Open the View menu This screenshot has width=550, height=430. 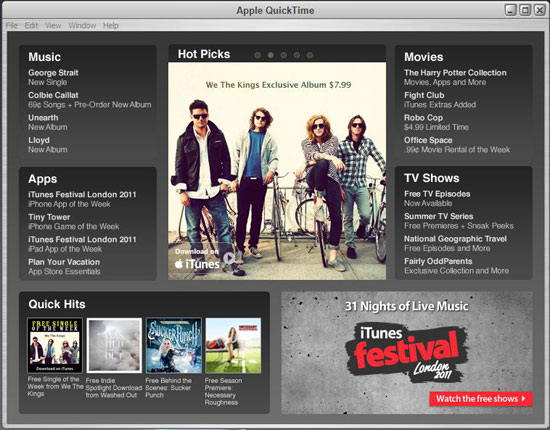[53, 25]
